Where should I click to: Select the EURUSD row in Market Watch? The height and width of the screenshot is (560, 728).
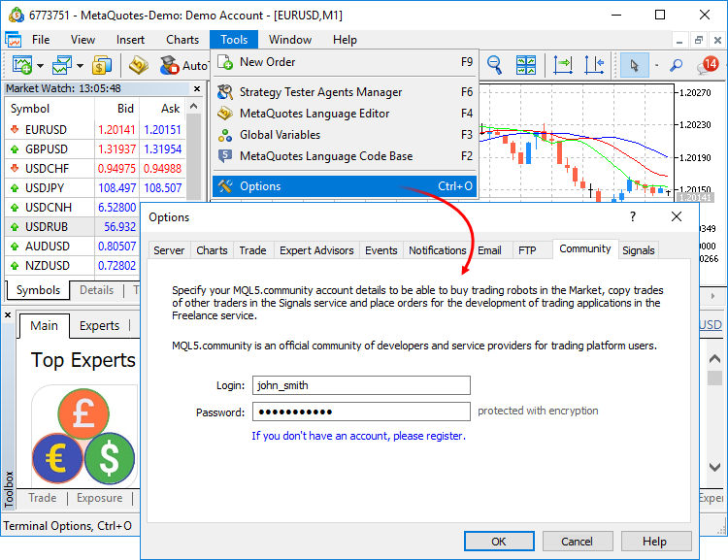[x=95, y=129]
